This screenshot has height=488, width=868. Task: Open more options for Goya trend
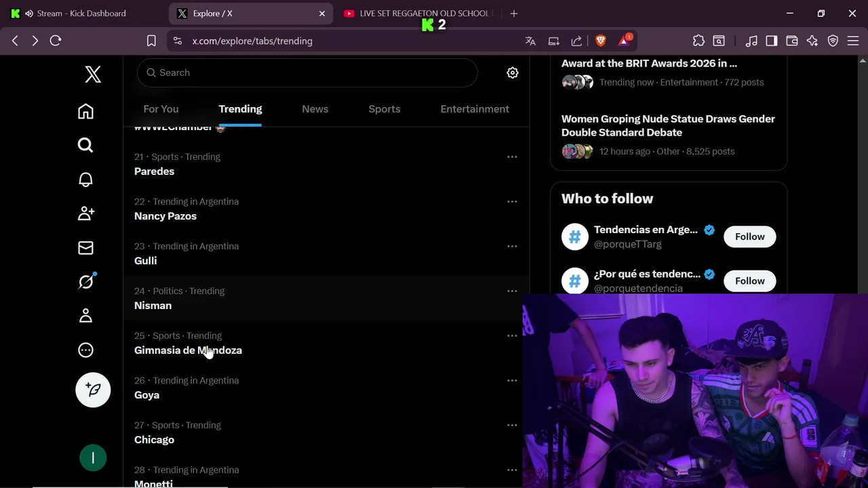(x=512, y=380)
